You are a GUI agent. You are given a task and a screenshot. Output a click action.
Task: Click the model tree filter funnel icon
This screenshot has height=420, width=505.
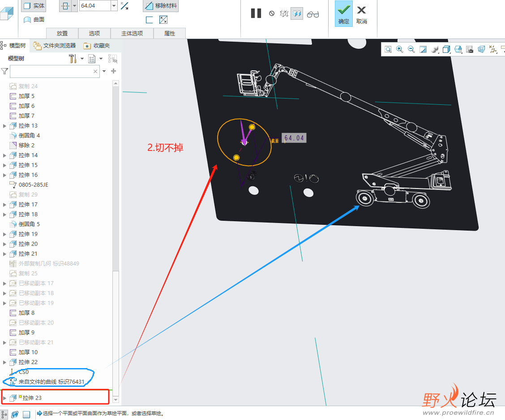[4, 71]
